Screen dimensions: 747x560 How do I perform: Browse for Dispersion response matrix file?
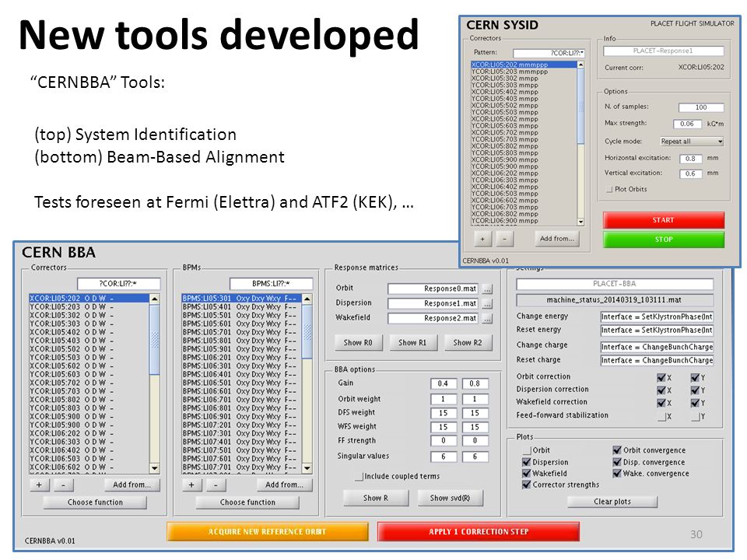click(x=487, y=304)
